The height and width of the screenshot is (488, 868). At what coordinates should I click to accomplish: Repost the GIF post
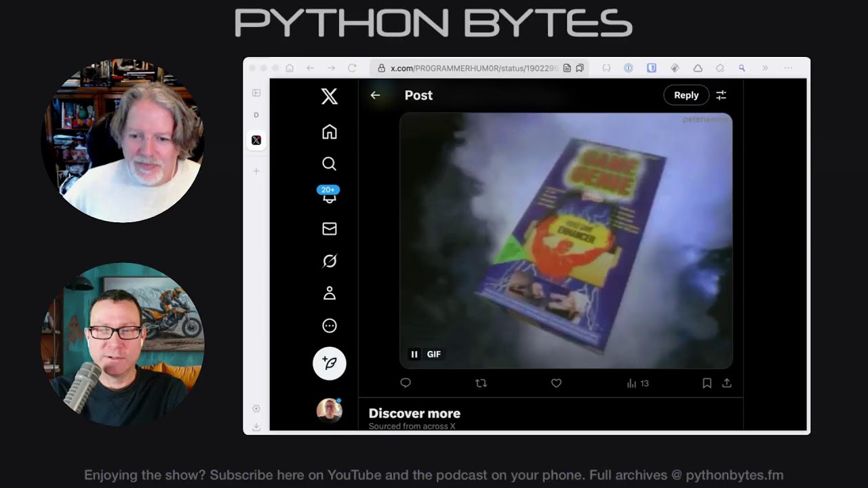(481, 383)
